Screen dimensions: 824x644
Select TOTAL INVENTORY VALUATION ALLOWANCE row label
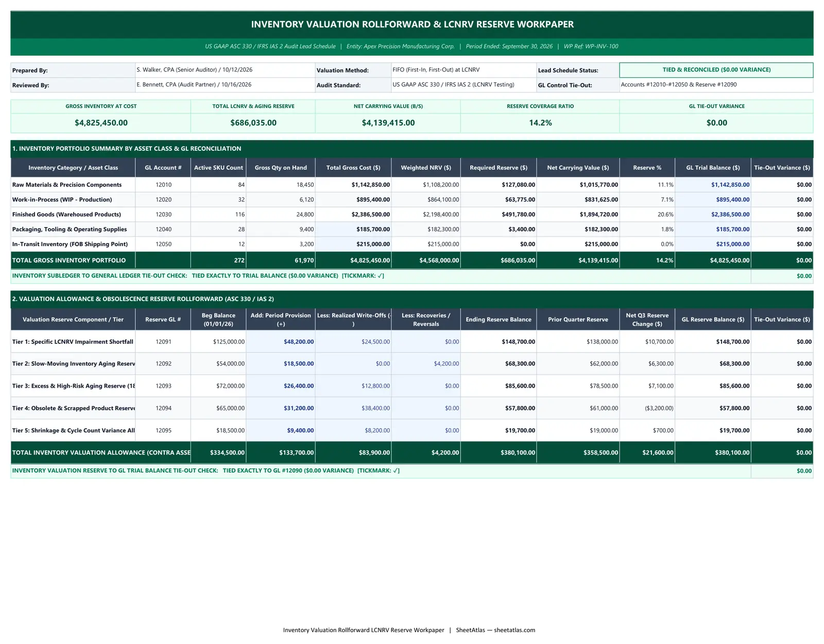tap(101, 453)
